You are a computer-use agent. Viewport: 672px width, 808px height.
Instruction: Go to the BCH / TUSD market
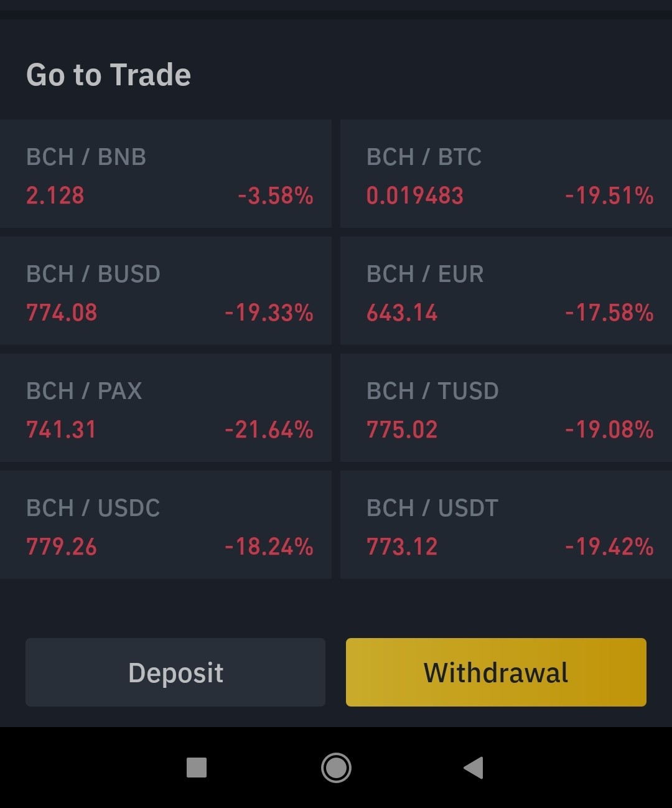pyautogui.click(x=506, y=408)
